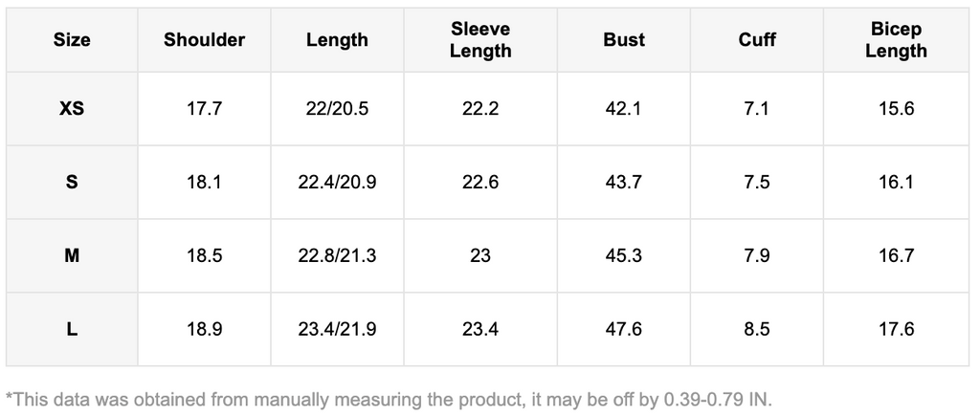Select the 22.4/20.9 length cell

point(337,182)
